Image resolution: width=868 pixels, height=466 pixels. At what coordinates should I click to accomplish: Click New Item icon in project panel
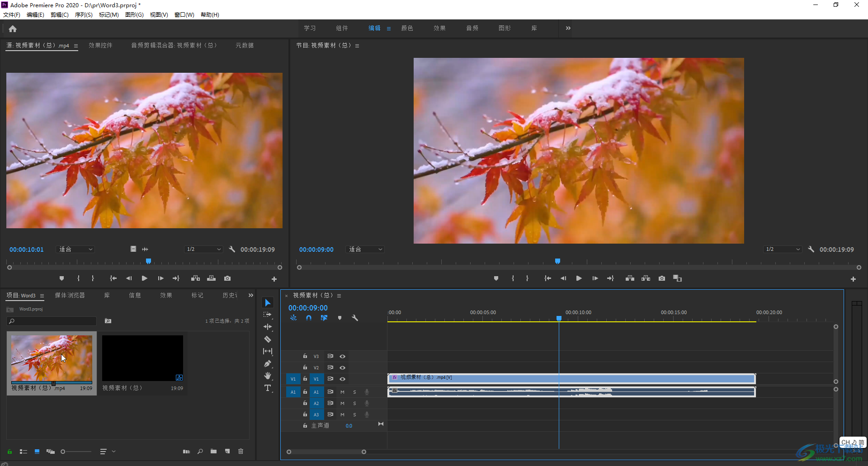point(227,451)
